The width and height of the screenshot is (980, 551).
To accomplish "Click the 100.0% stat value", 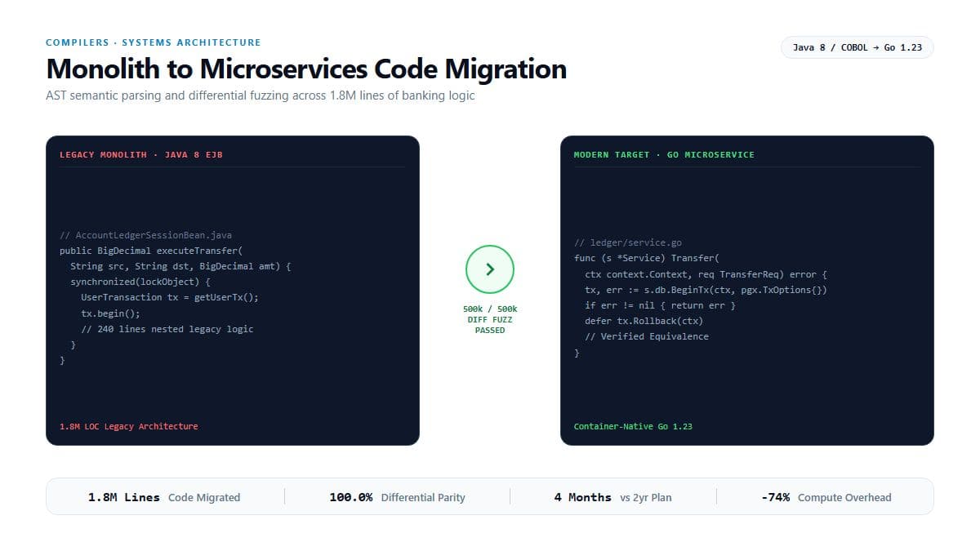I will click(351, 497).
